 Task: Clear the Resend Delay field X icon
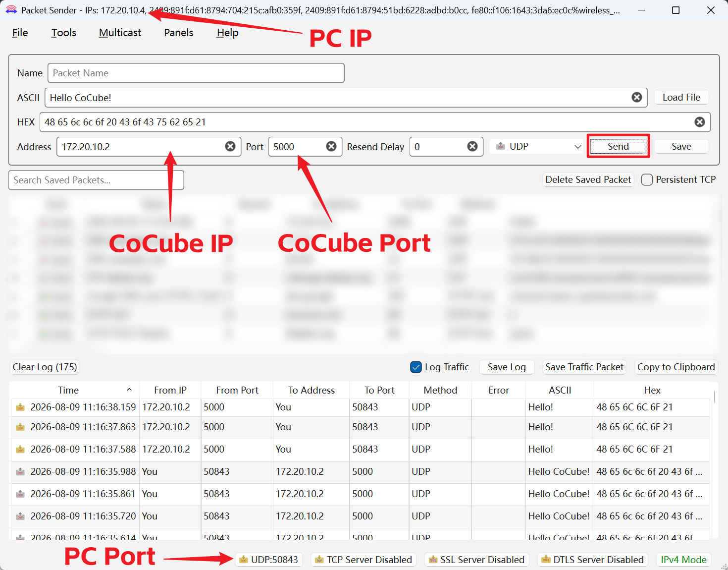tap(472, 146)
